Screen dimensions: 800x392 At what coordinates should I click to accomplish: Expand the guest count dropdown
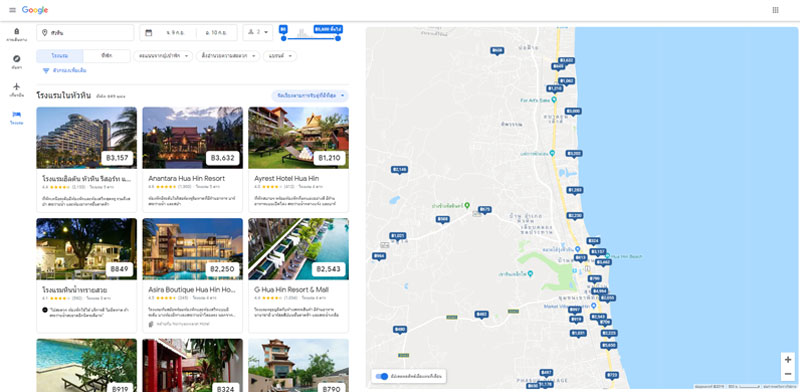pos(258,32)
